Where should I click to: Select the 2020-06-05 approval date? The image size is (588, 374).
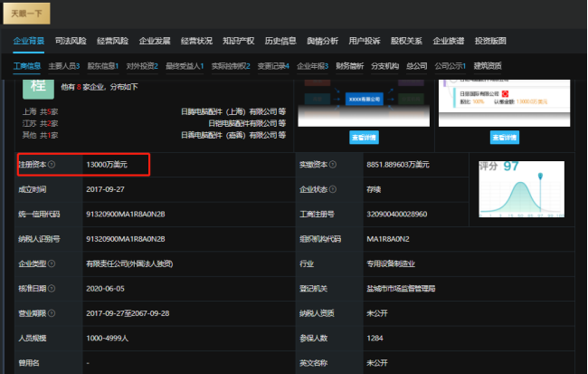pos(105,288)
